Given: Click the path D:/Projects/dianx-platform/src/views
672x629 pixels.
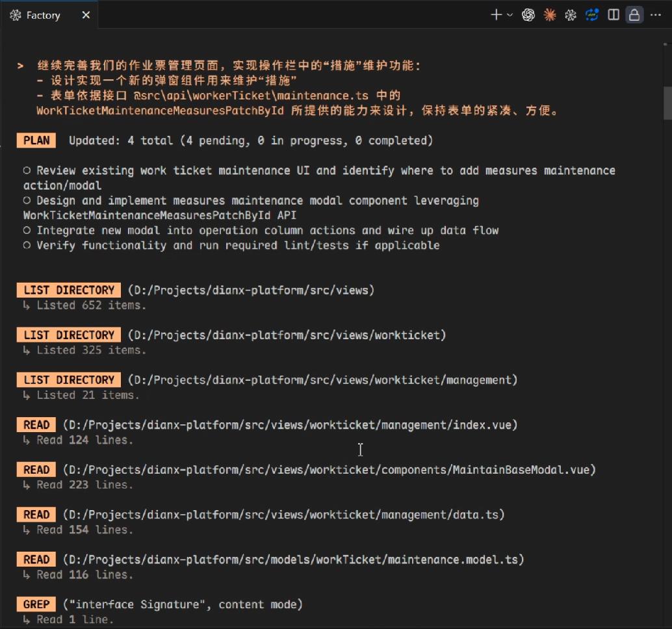Looking at the screenshot, I should click(251, 290).
